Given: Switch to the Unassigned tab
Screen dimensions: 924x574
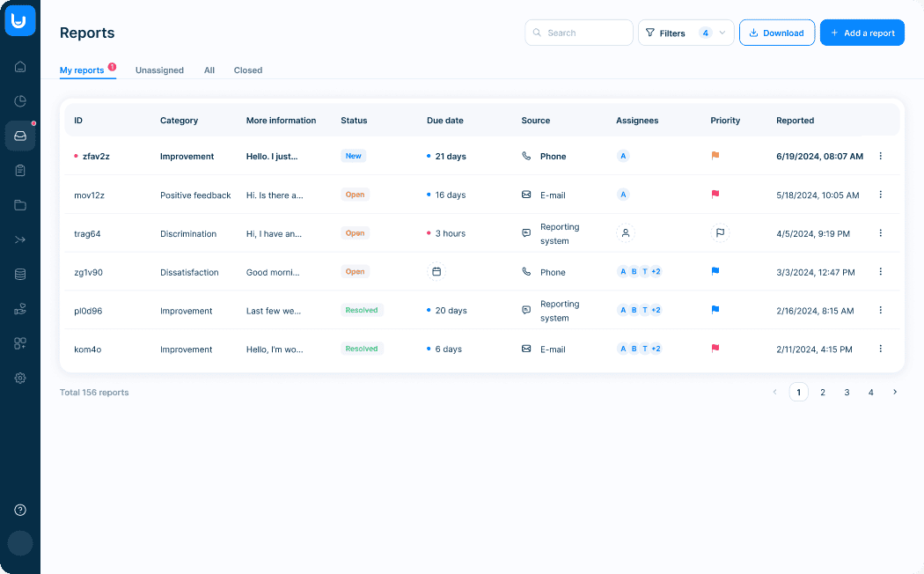Looking at the screenshot, I should [x=159, y=70].
